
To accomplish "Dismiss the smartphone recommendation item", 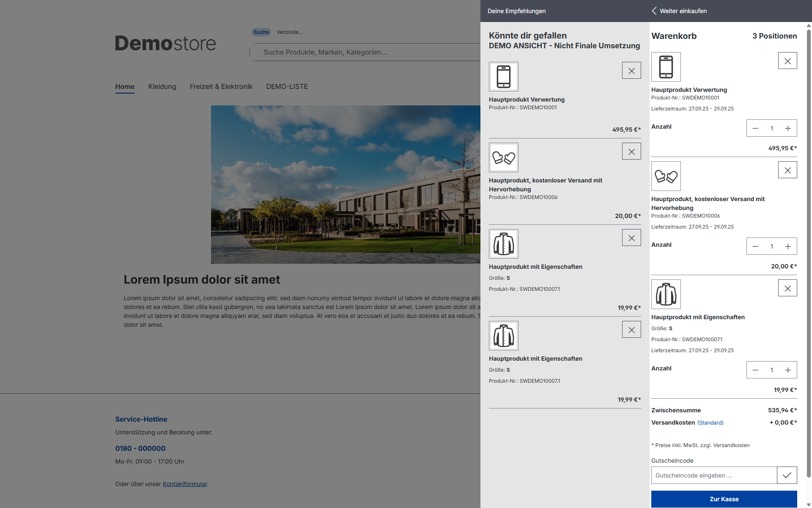I will pyautogui.click(x=631, y=71).
